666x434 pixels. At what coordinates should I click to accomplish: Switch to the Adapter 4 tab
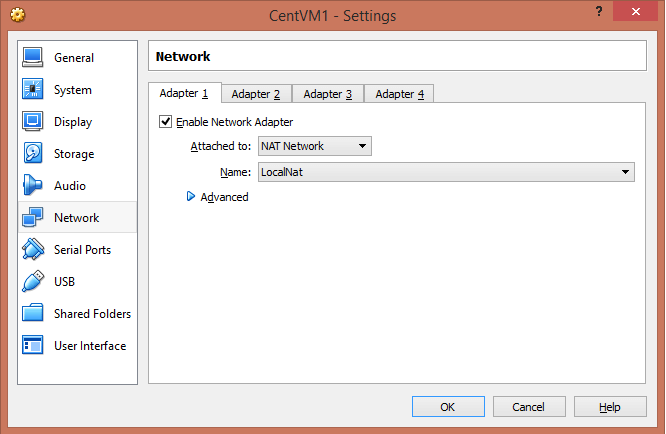[399, 94]
